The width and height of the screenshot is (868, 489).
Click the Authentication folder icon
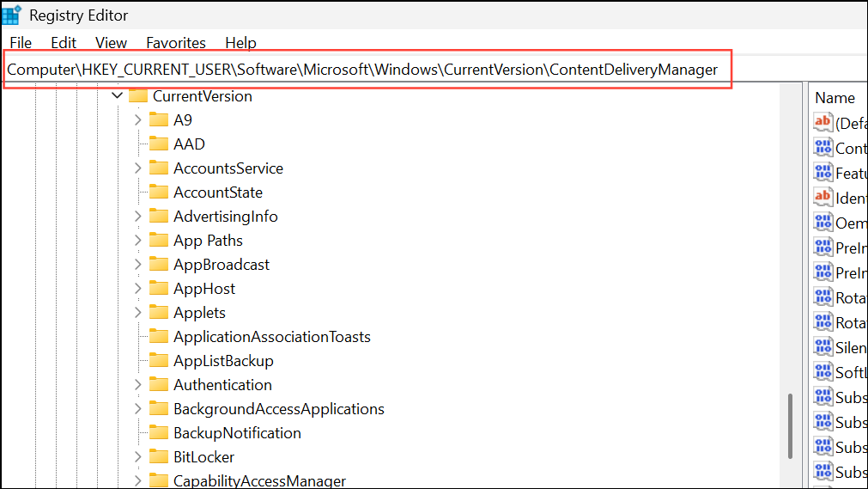point(159,385)
